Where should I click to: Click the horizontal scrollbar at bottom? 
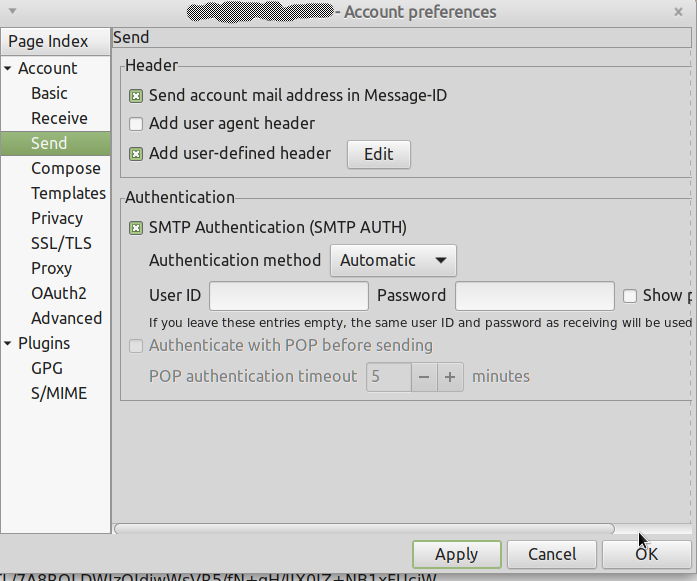click(x=364, y=529)
